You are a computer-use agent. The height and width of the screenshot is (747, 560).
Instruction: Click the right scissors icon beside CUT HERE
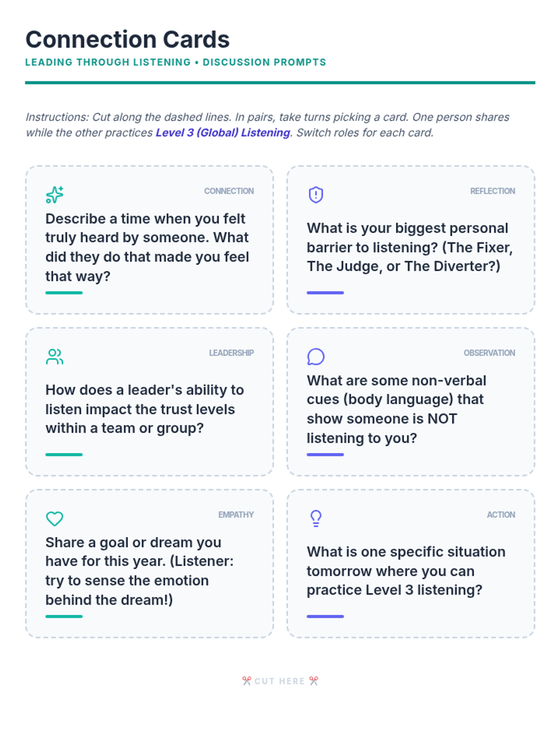(x=314, y=681)
